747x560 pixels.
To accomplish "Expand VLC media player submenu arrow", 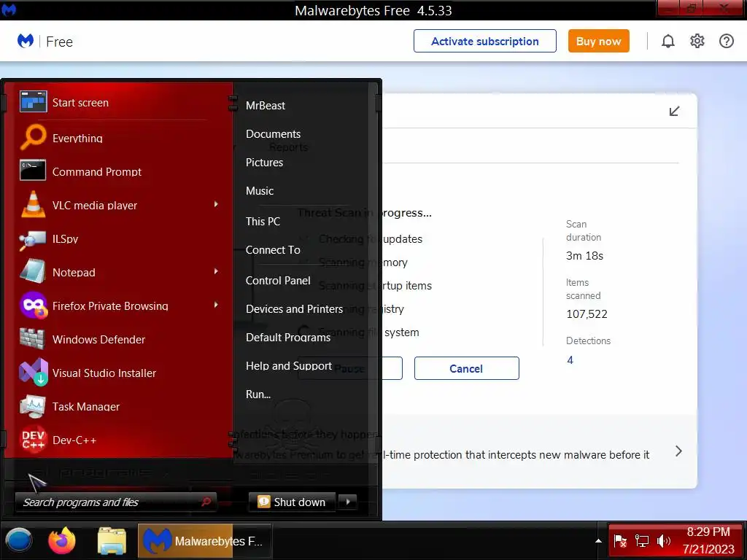I will [x=216, y=204].
